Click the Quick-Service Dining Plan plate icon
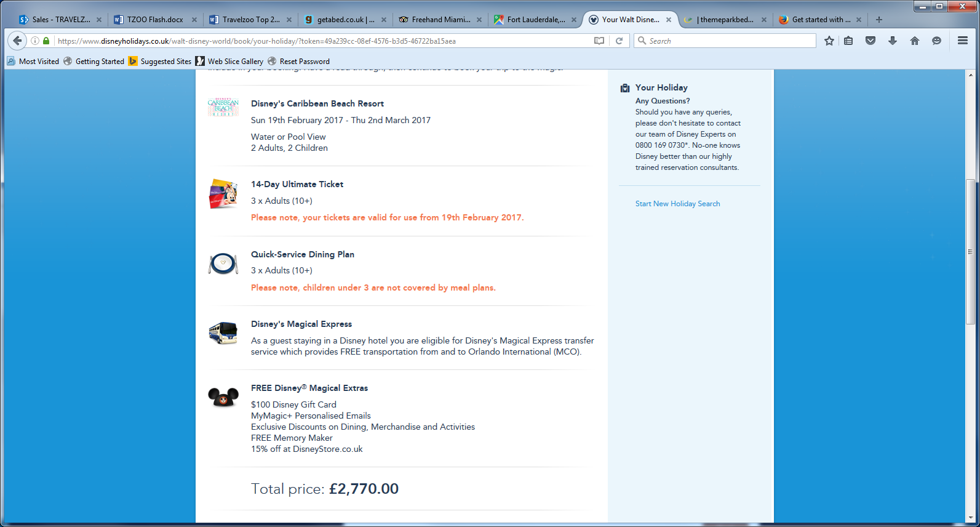The height and width of the screenshot is (527, 980). click(x=223, y=263)
